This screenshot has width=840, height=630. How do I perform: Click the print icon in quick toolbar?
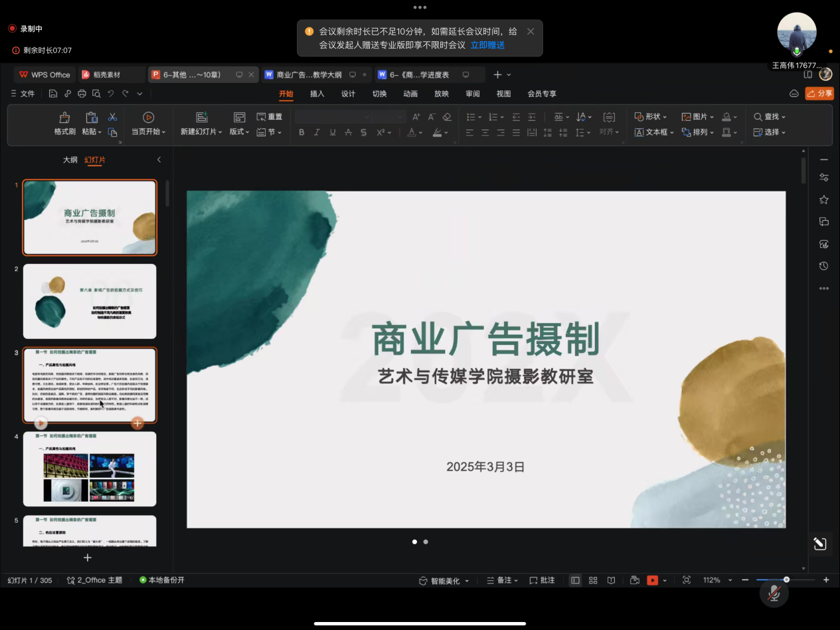pyautogui.click(x=82, y=94)
